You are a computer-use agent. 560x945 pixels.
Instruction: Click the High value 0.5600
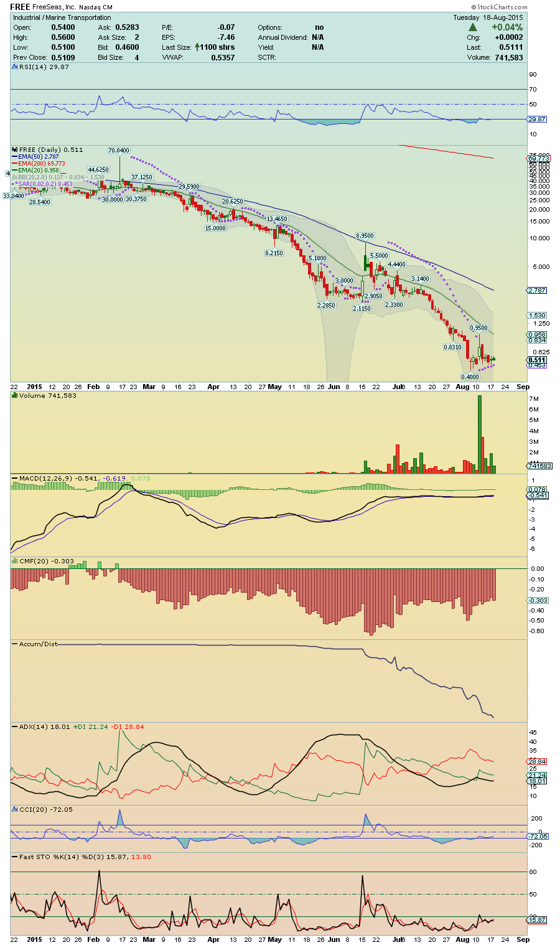63,37
